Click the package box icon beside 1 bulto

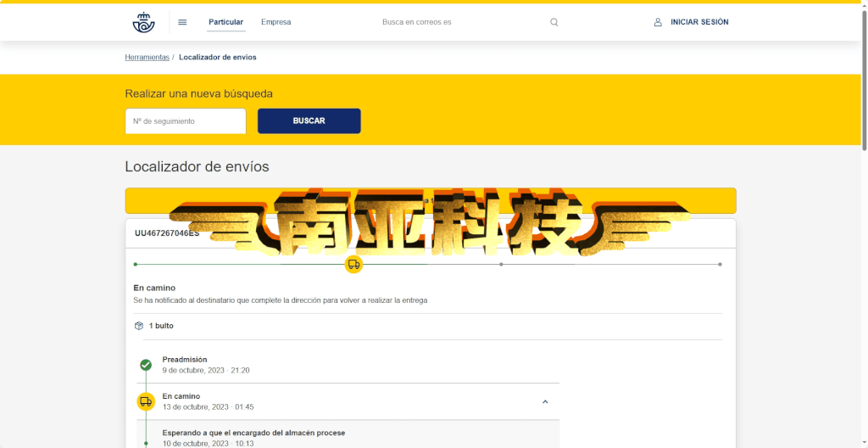[x=139, y=326]
